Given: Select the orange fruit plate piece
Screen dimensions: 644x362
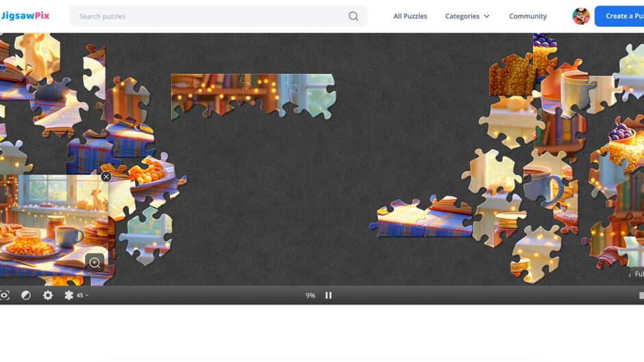Looking at the screenshot, I should tap(154, 178).
